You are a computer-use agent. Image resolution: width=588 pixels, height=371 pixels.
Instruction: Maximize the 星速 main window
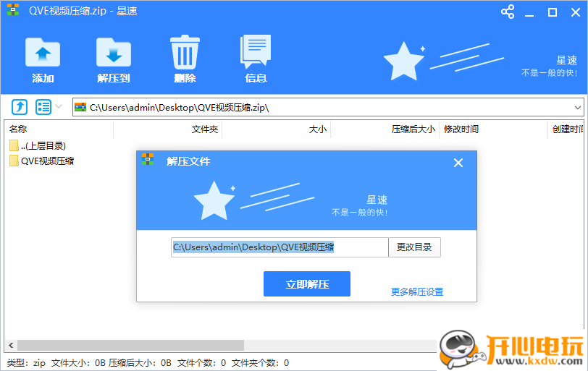(552, 12)
